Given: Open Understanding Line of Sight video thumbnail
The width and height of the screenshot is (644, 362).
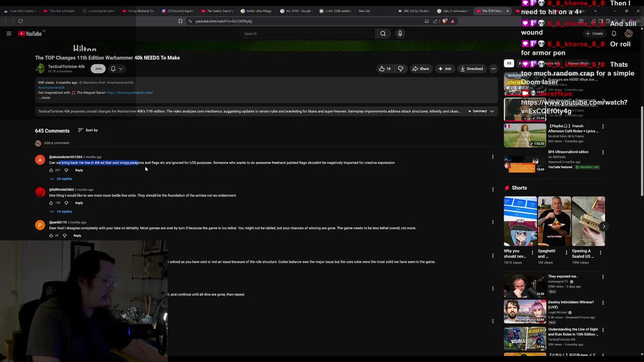Looking at the screenshot, I should pos(525,338).
